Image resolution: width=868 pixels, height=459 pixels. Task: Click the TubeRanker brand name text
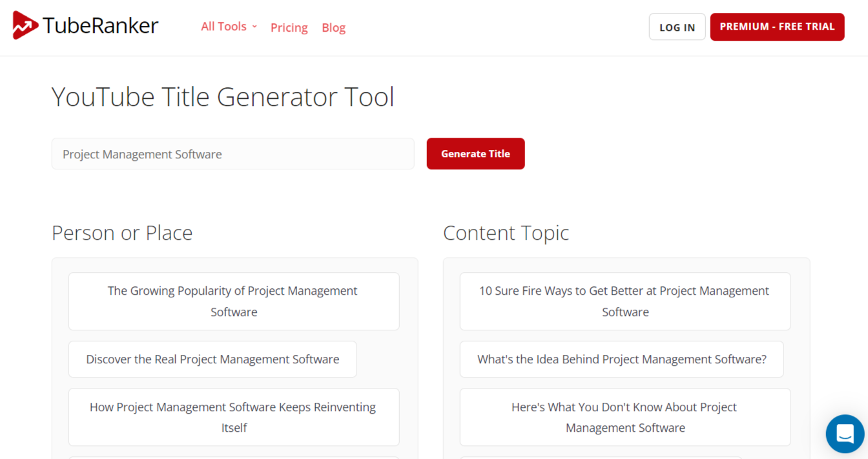(100, 26)
